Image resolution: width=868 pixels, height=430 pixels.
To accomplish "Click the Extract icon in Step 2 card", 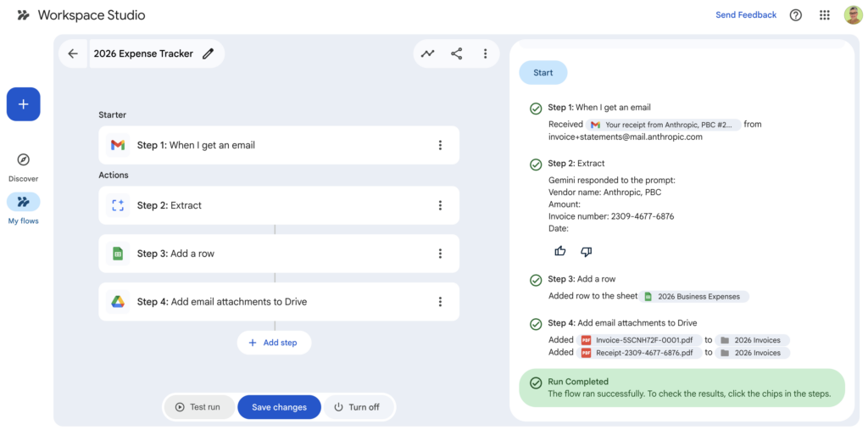I will pos(117,205).
